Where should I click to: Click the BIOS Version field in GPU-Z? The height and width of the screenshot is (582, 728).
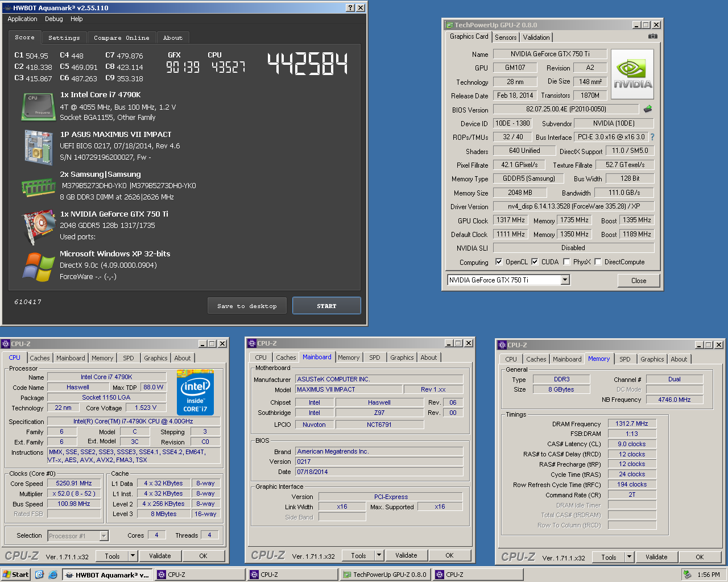566,109
